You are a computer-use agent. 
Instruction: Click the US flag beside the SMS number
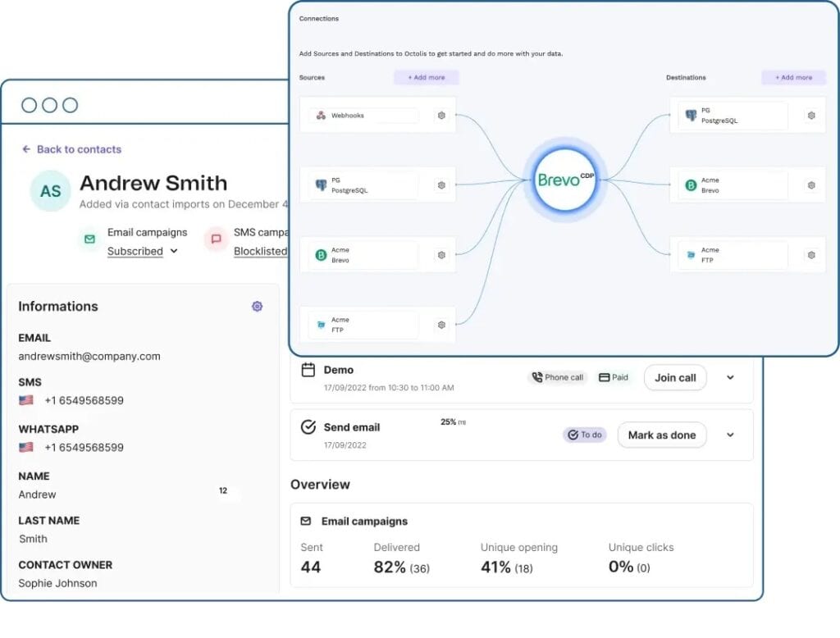(x=25, y=400)
